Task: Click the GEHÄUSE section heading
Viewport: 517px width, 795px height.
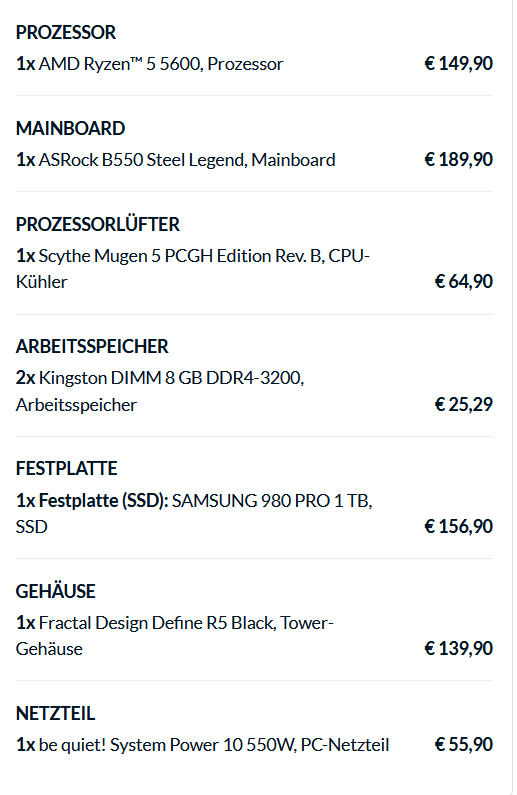Action: coord(56,591)
